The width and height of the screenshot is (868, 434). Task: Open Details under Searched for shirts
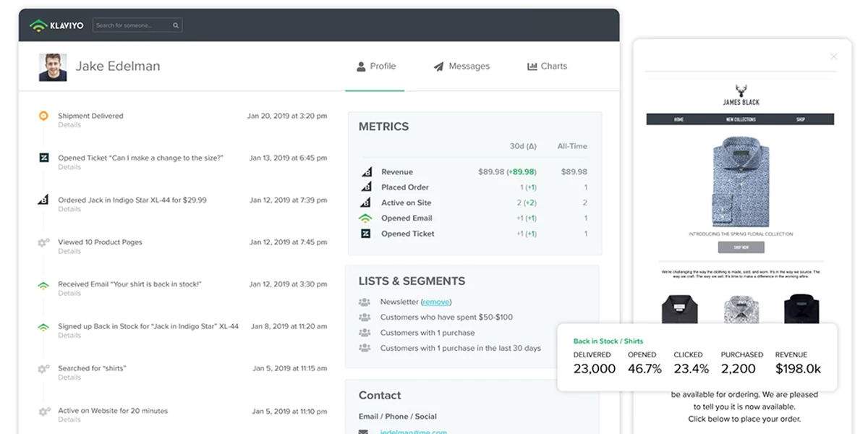pyautogui.click(x=69, y=378)
